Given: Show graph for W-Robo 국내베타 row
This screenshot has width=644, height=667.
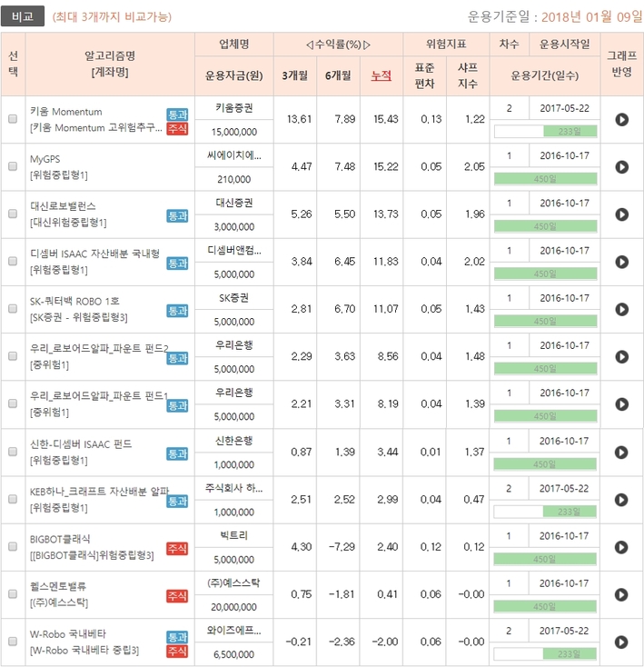Looking at the screenshot, I should pos(621,642).
